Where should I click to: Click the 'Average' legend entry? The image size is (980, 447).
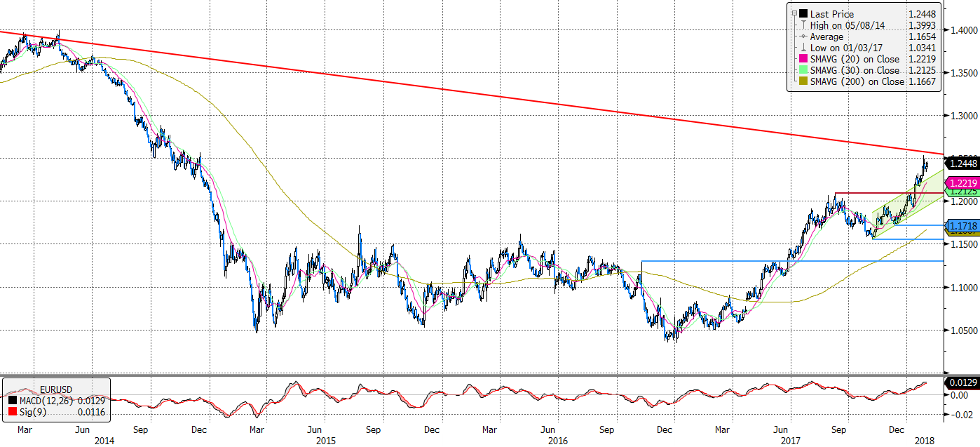828,36
